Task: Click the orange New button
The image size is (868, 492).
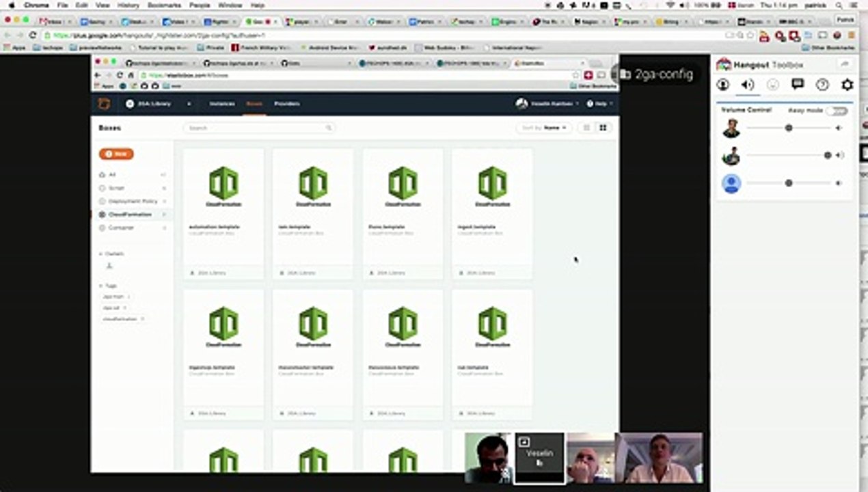Action: click(x=116, y=154)
